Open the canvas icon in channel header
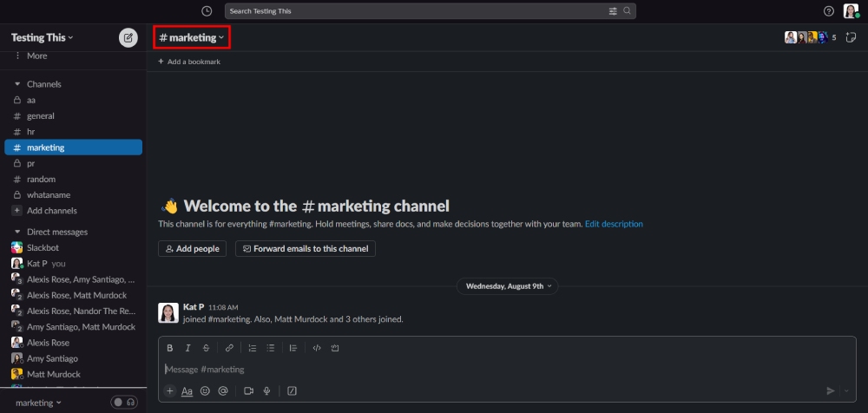The width and height of the screenshot is (868, 413). coord(851,37)
